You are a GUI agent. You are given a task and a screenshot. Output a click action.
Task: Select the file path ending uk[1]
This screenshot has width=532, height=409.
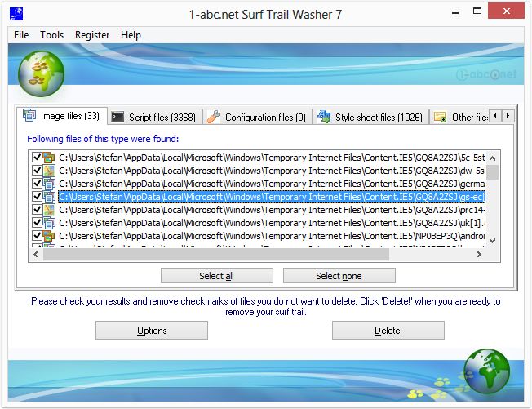[x=272, y=223]
